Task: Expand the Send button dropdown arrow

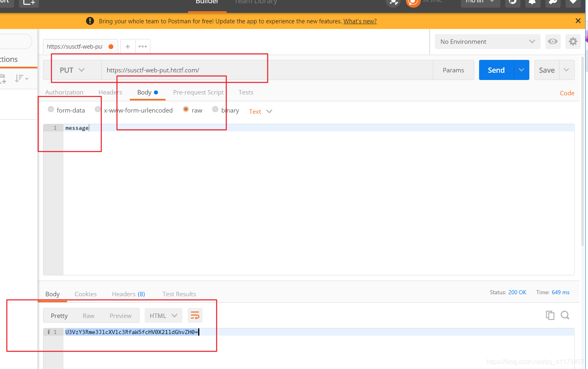Action: tap(522, 70)
